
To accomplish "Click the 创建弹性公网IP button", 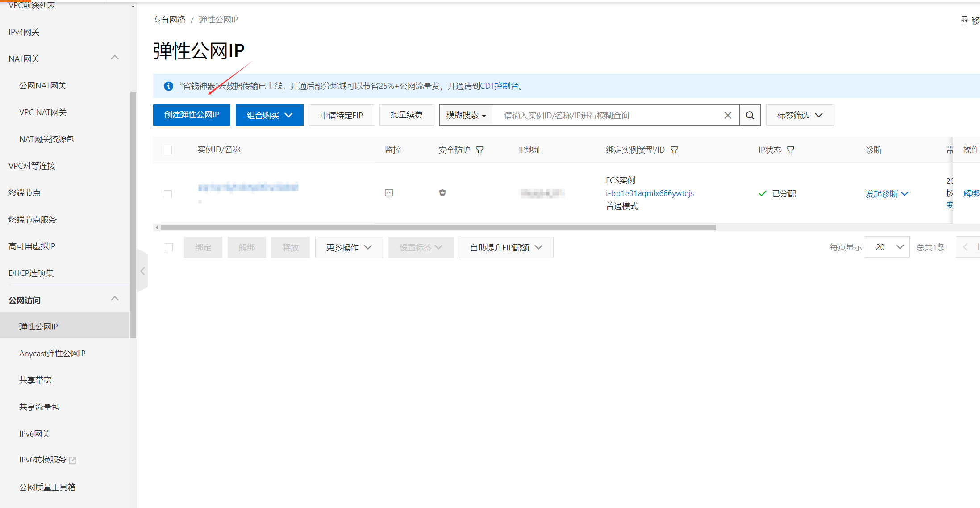I will point(192,115).
